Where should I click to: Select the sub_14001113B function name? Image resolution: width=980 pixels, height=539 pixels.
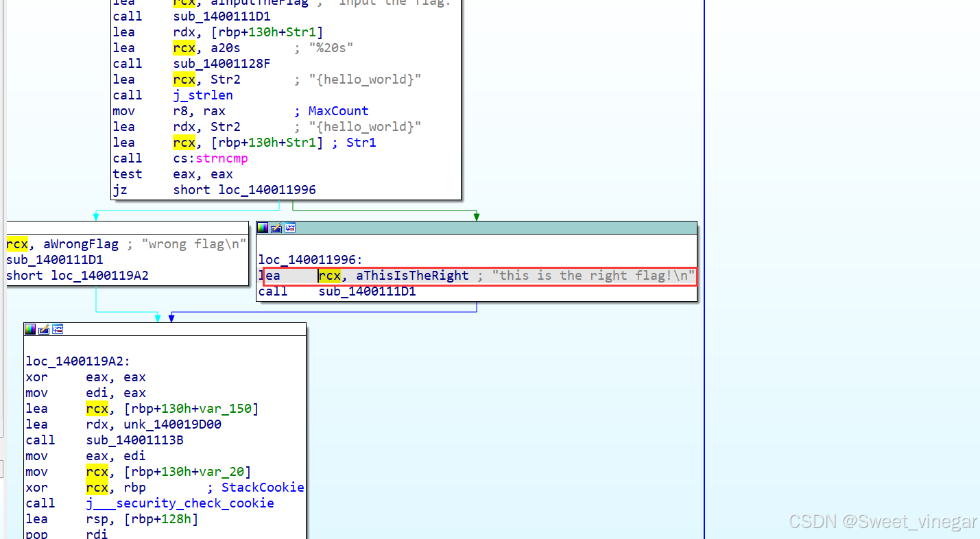click(x=134, y=440)
